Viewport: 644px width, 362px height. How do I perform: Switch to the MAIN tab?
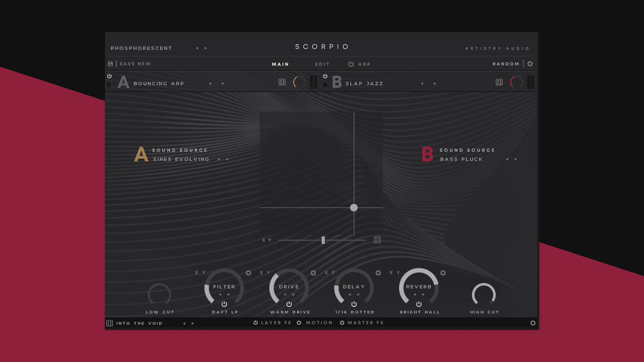pos(280,64)
